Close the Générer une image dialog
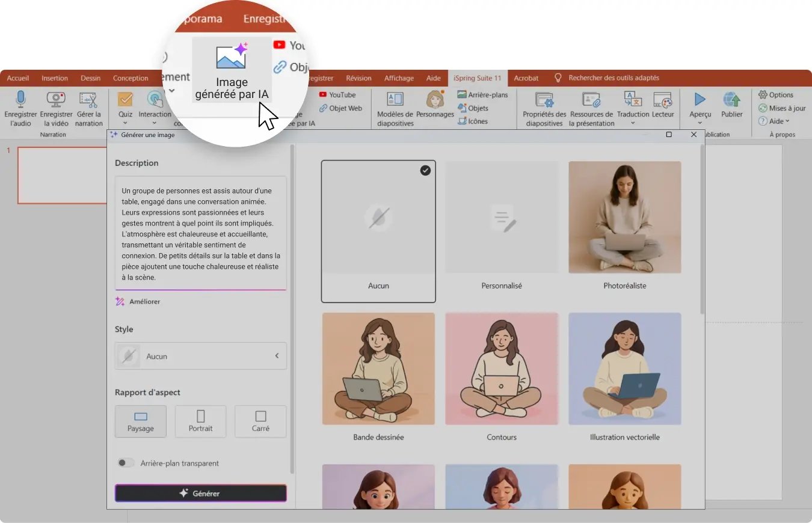812x523 pixels. [x=694, y=135]
